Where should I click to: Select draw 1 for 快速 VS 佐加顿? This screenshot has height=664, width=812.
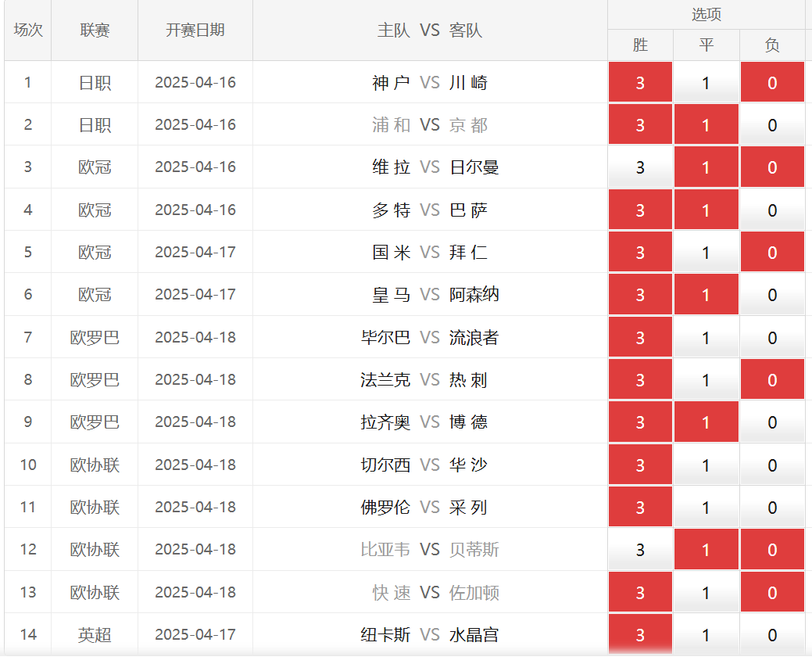pyautogui.click(x=706, y=592)
